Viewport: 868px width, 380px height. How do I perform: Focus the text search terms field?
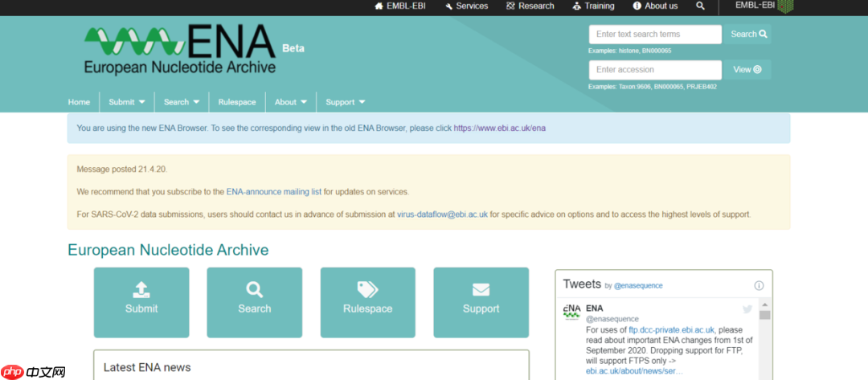pyautogui.click(x=656, y=35)
